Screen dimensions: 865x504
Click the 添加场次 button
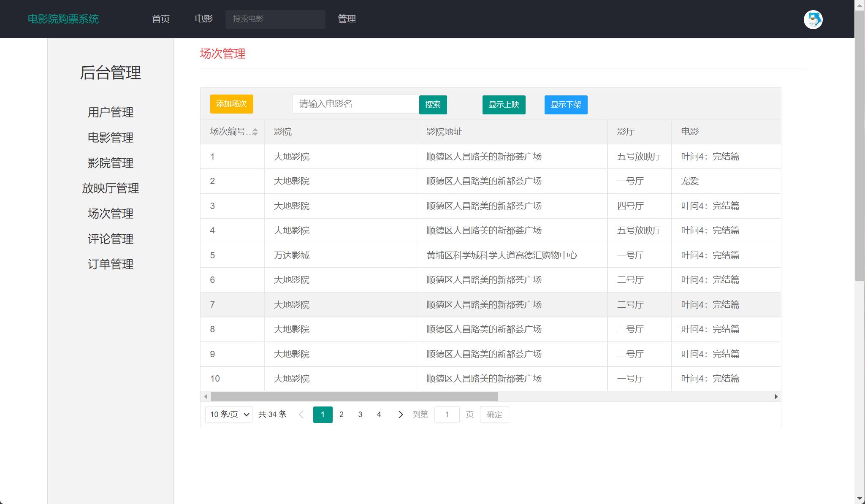point(231,104)
